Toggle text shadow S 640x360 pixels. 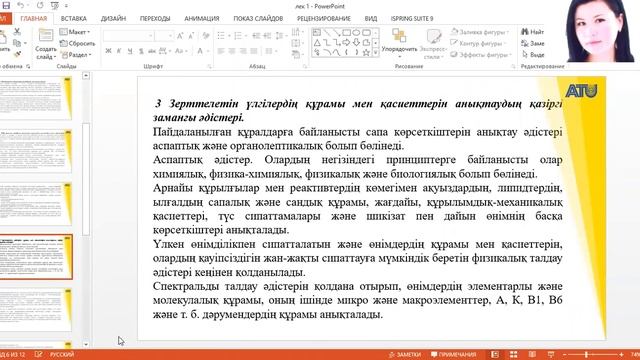[141, 51]
